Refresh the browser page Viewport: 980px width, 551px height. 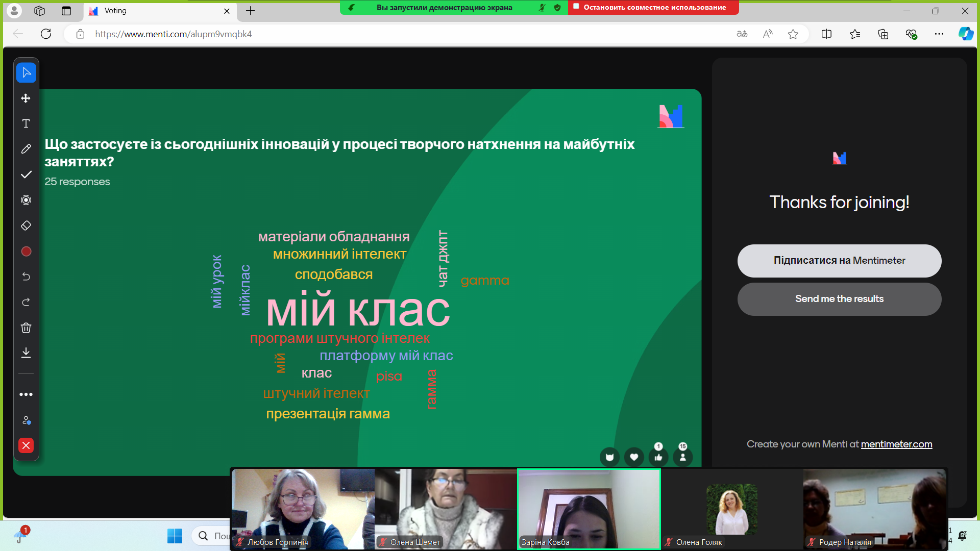coord(46,34)
